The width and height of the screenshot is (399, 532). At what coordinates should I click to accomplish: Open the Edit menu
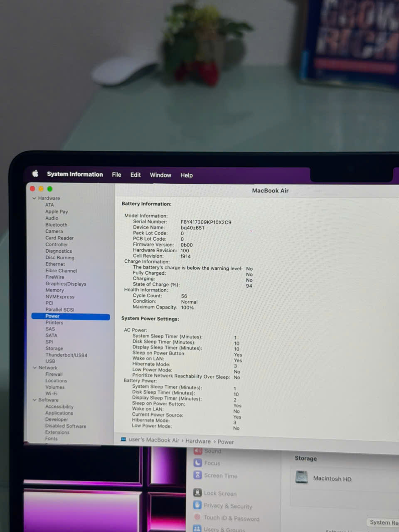tap(135, 175)
